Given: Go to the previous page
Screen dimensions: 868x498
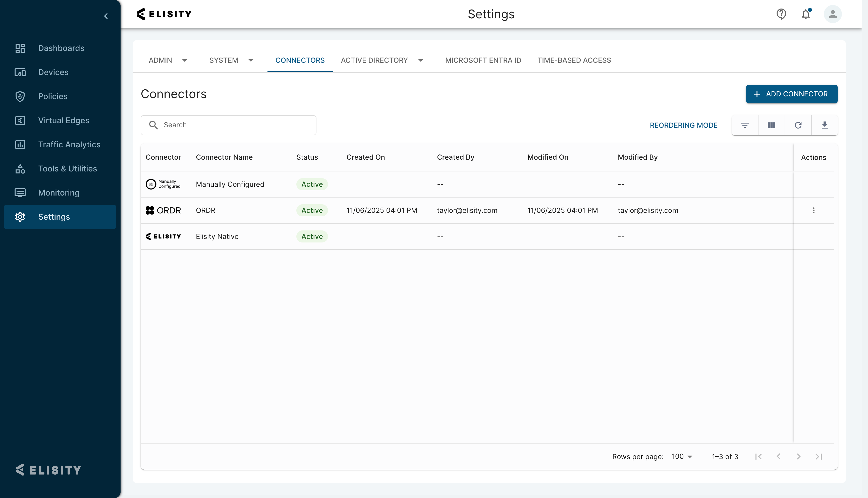Looking at the screenshot, I should 779,457.
